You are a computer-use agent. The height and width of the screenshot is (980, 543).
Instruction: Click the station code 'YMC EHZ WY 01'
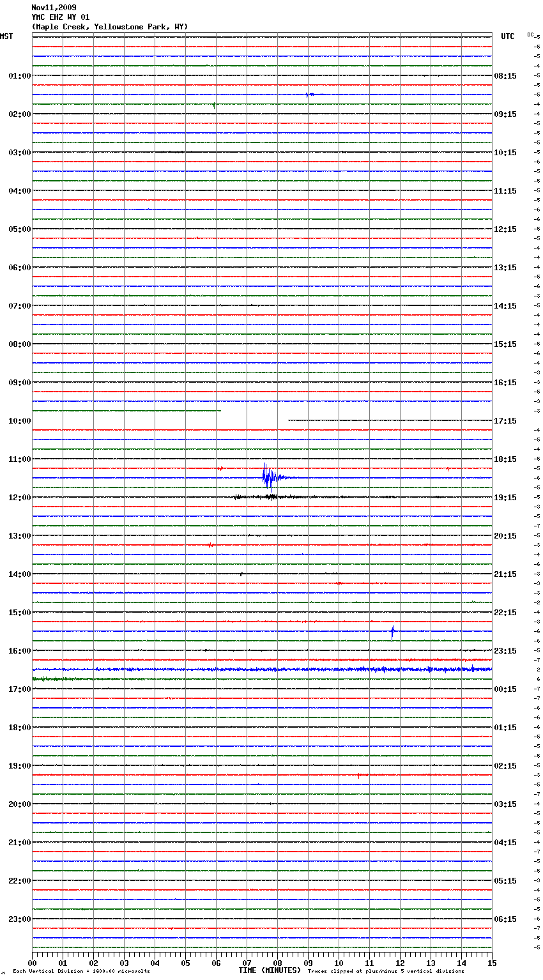61,17
